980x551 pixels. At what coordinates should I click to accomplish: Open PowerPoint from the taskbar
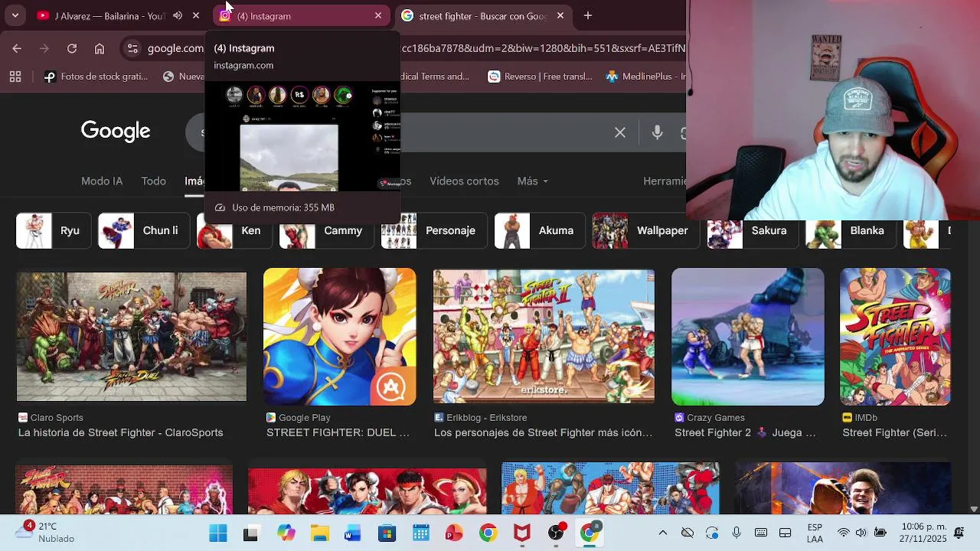(x=454, y=533)
